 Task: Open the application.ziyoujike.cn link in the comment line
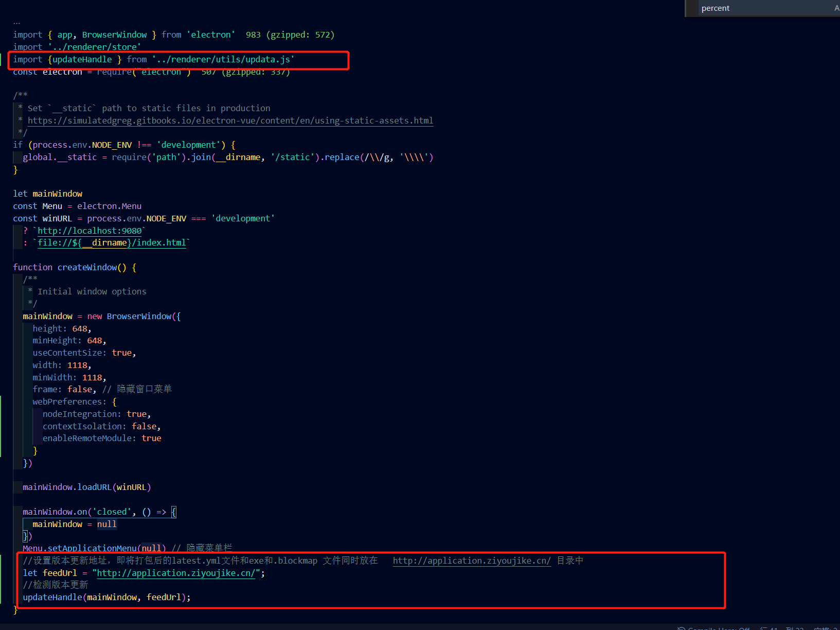tap(472, 561)
